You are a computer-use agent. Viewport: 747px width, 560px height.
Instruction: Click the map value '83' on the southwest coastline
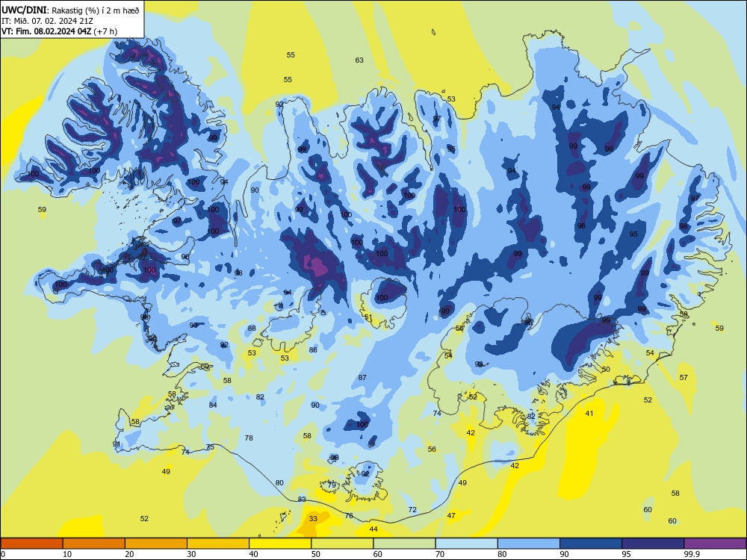[302, 499]
